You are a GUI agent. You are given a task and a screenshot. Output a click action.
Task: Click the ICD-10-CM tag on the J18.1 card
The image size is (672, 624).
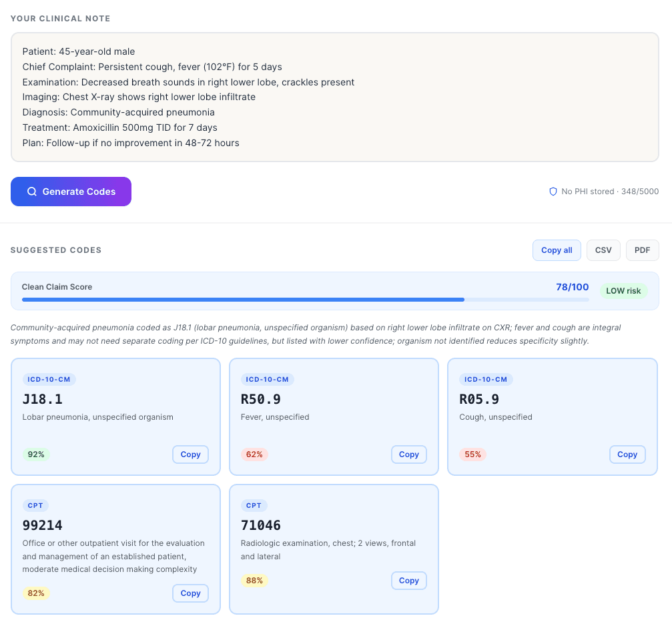(49, 380)
